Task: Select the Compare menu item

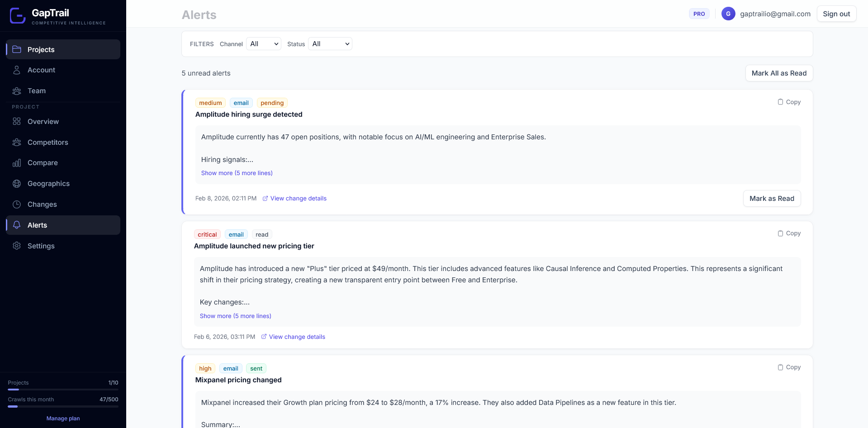Action: pyautogui.click(x=63, y=163)
